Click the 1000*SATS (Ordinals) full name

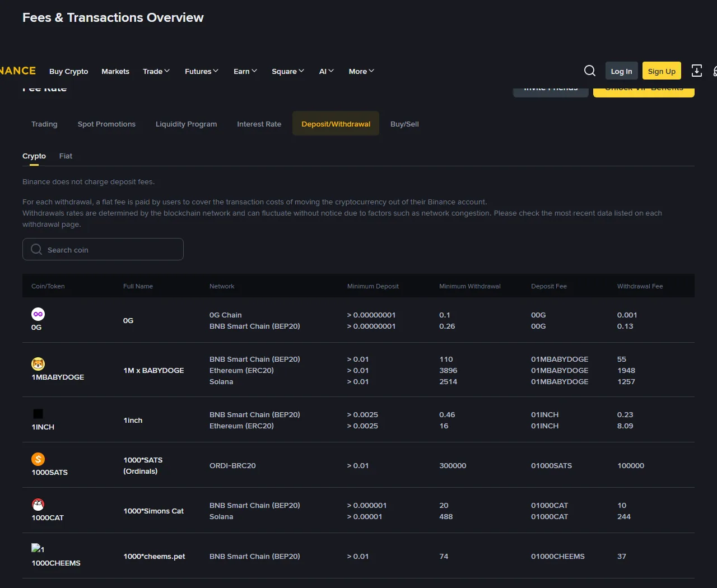tap(143, 465)
